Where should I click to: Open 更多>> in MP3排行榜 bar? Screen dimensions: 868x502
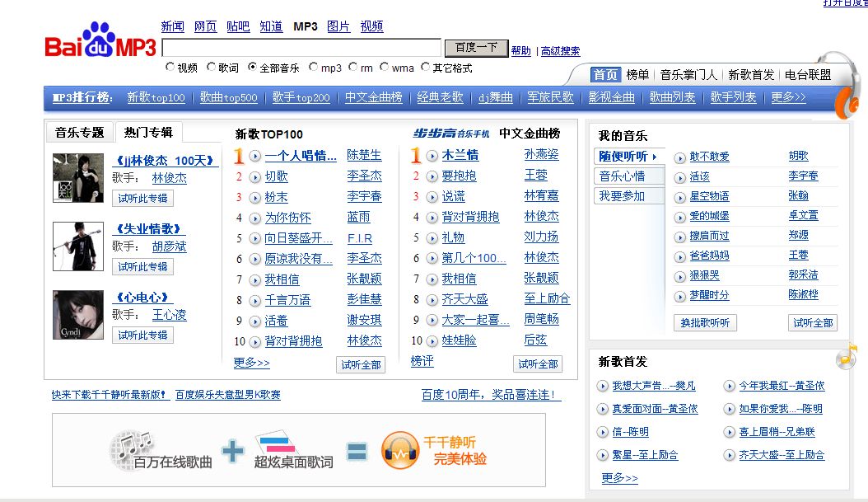(788, 97)
